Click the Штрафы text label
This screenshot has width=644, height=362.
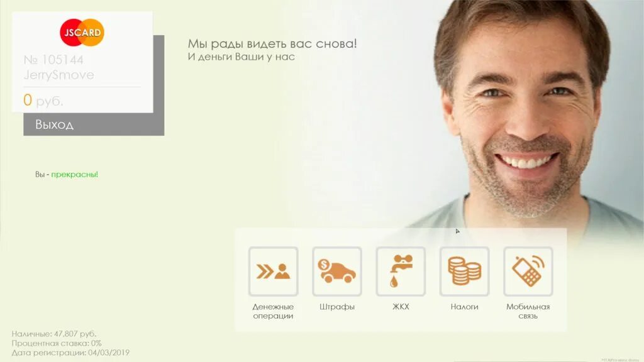pos(337,307)
